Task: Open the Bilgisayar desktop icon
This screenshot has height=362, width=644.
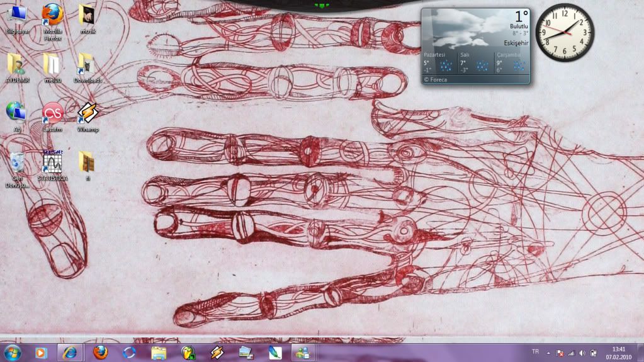Action: (x=17, y=20)
